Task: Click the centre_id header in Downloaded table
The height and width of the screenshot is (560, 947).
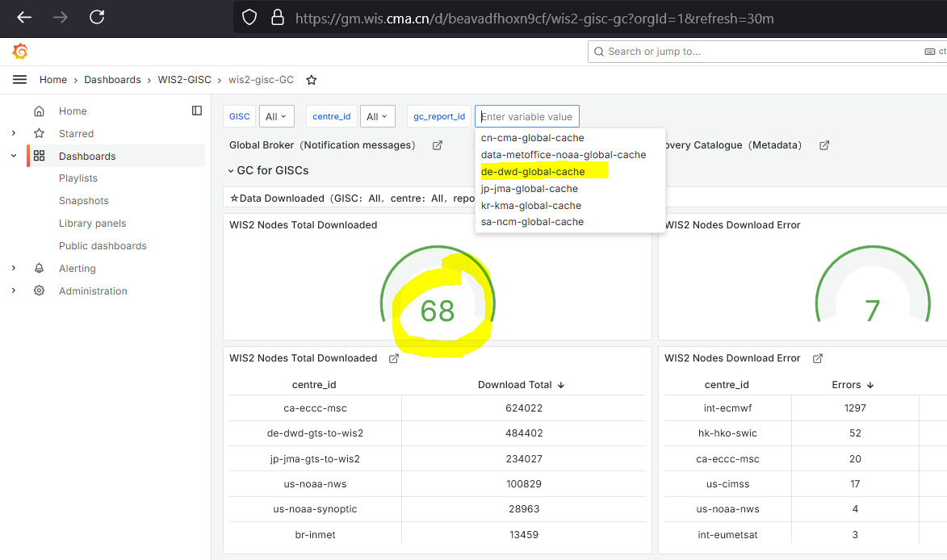Action: 314,385
